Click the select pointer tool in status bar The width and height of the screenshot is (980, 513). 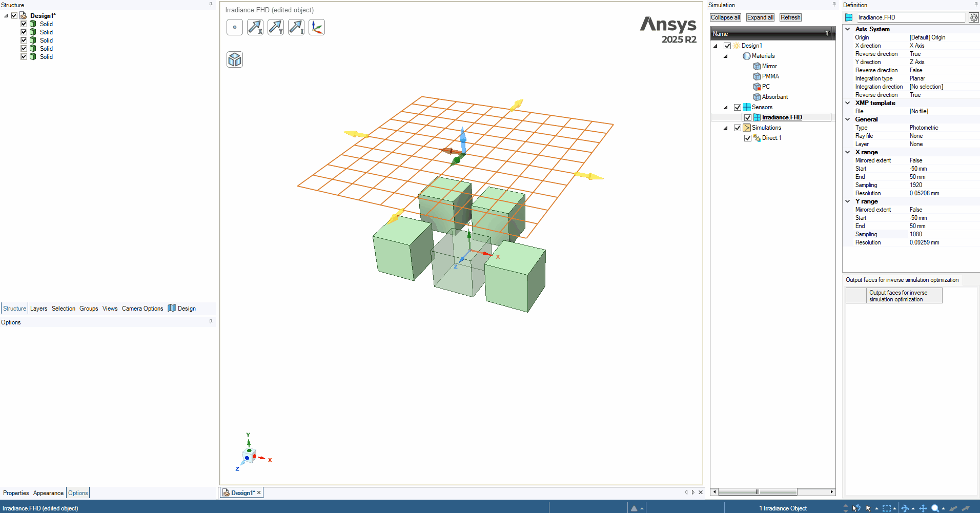click(868, 508)
